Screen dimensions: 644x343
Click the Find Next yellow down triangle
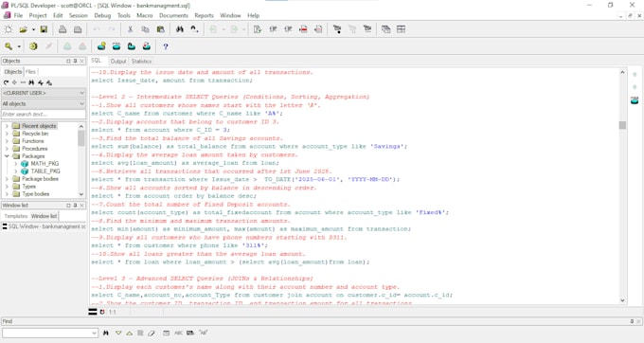pos(118,333)
